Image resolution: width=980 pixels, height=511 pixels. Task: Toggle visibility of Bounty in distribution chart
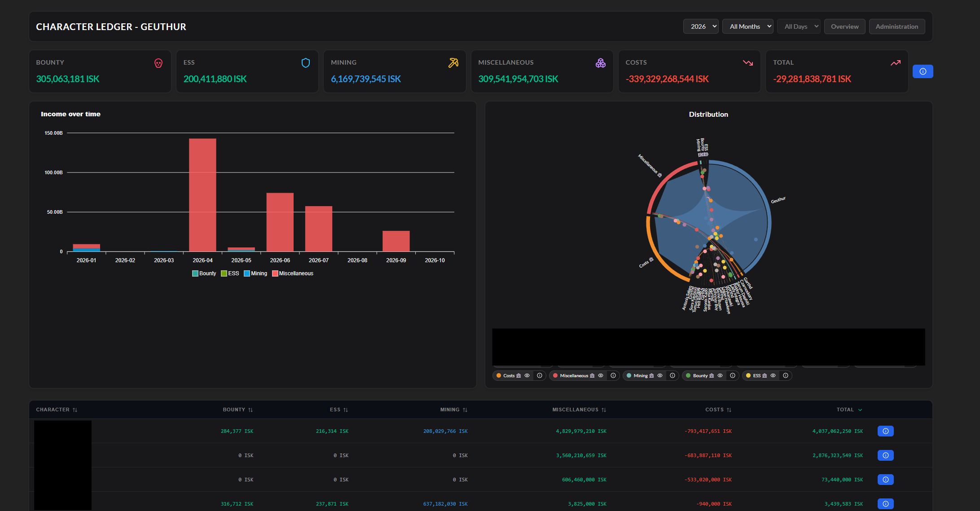720,376
